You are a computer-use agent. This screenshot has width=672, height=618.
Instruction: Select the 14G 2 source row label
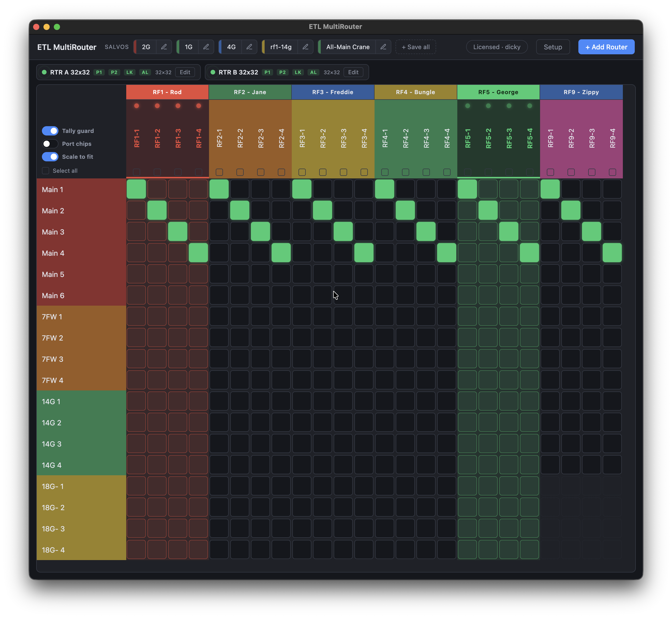click(81, 423)
